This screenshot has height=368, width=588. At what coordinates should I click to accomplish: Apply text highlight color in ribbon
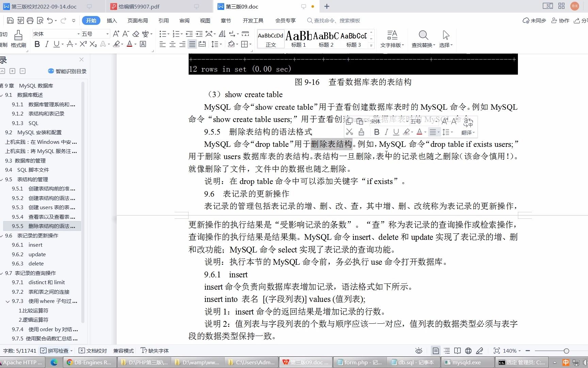[117, 44]
